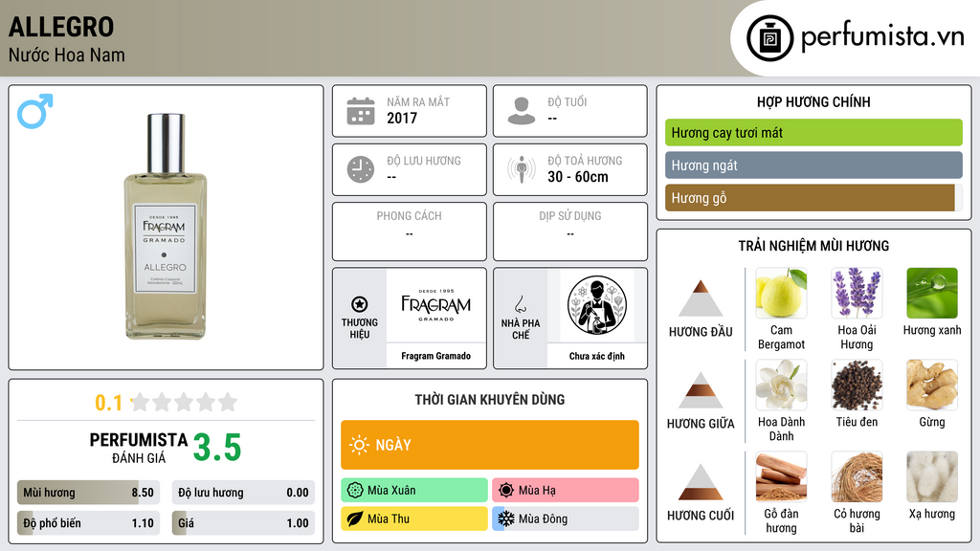
Task: Select the Xạ hương musk image
Action: tap(932, 476)
